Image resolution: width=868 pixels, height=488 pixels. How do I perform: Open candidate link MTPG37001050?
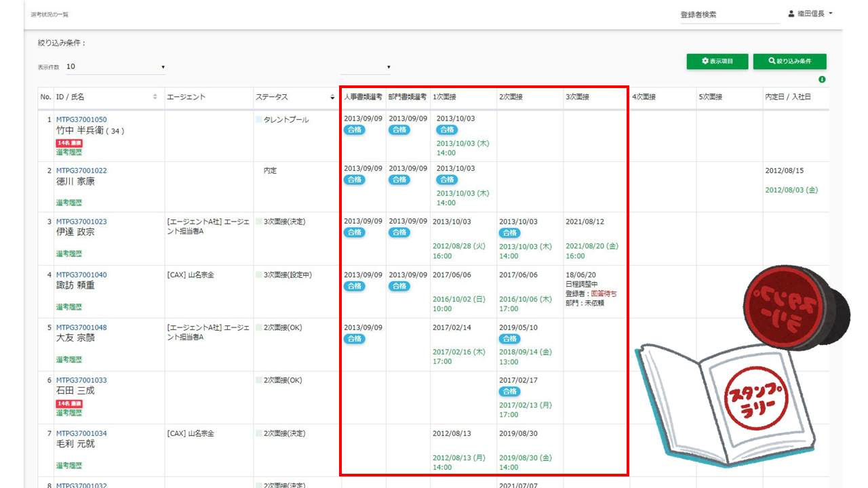point(81,120)
